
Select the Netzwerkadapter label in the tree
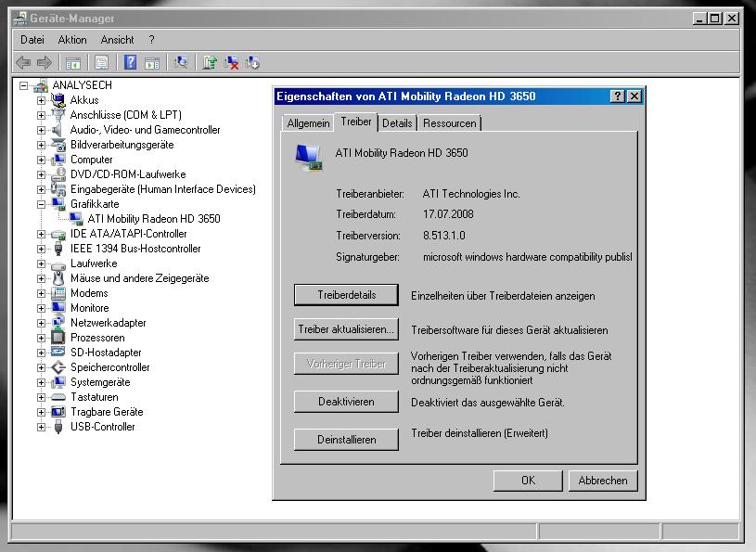108,323
